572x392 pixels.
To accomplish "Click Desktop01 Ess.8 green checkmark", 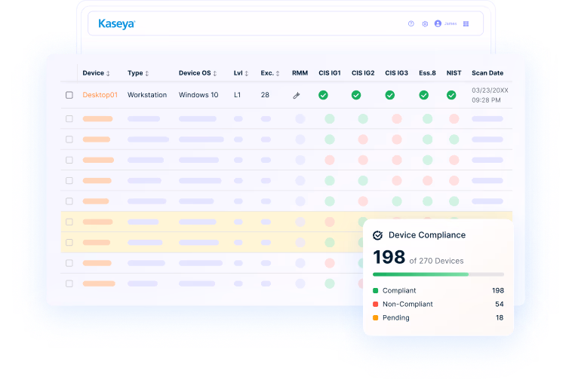I will pyautogui.click(x=424, y=95).
